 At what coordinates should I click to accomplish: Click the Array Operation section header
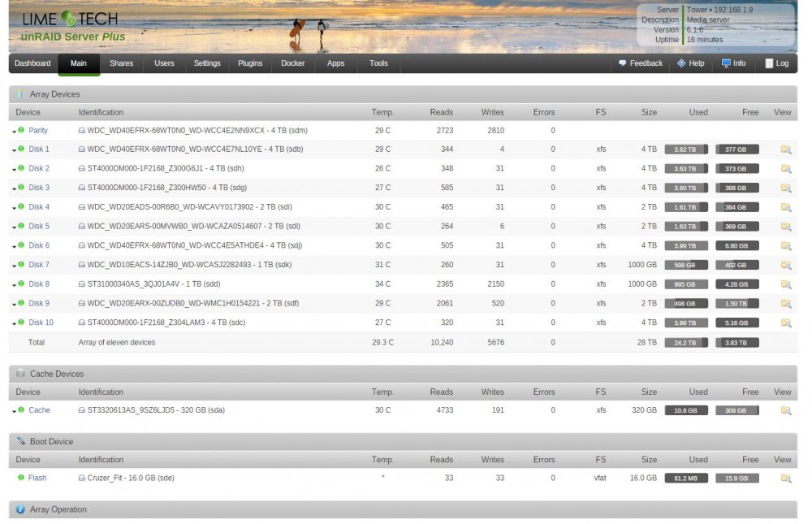tap(403, 509)
